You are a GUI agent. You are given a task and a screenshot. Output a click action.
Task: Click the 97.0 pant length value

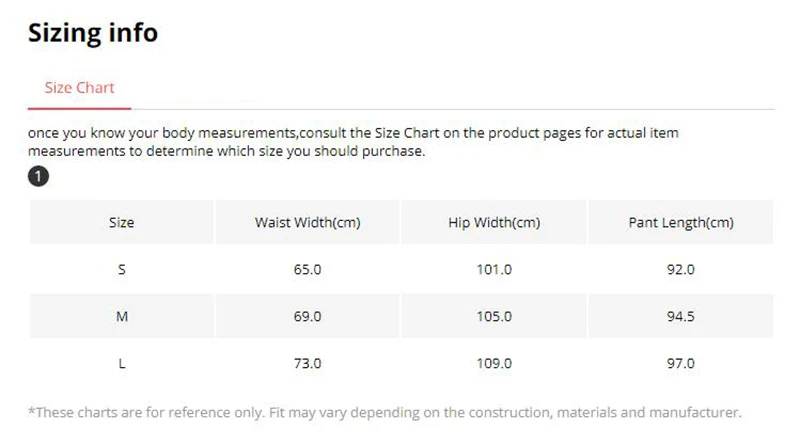coord(681,363)
